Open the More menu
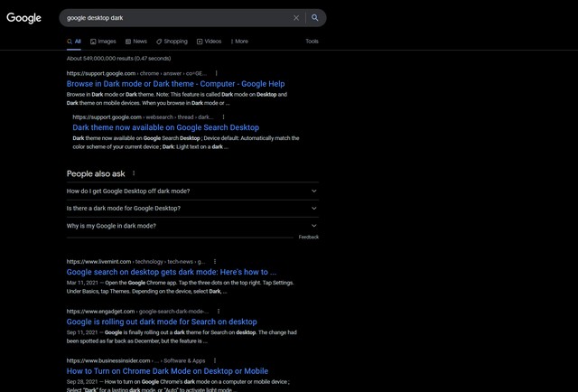578x392 pixels. pos(239,42)
